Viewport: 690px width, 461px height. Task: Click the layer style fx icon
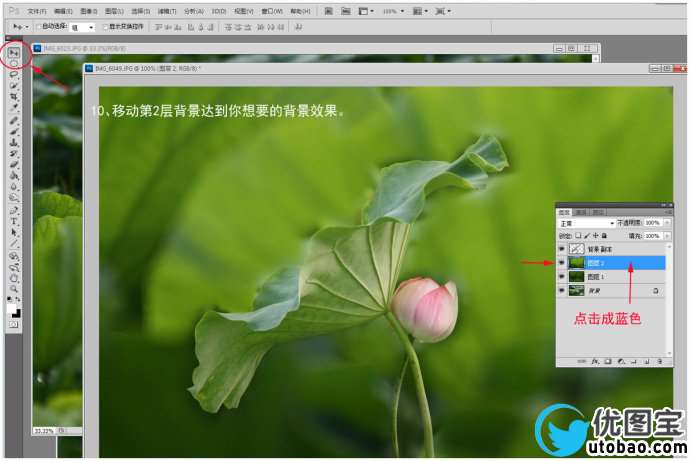pyautogui.click(x=594, y=360)
